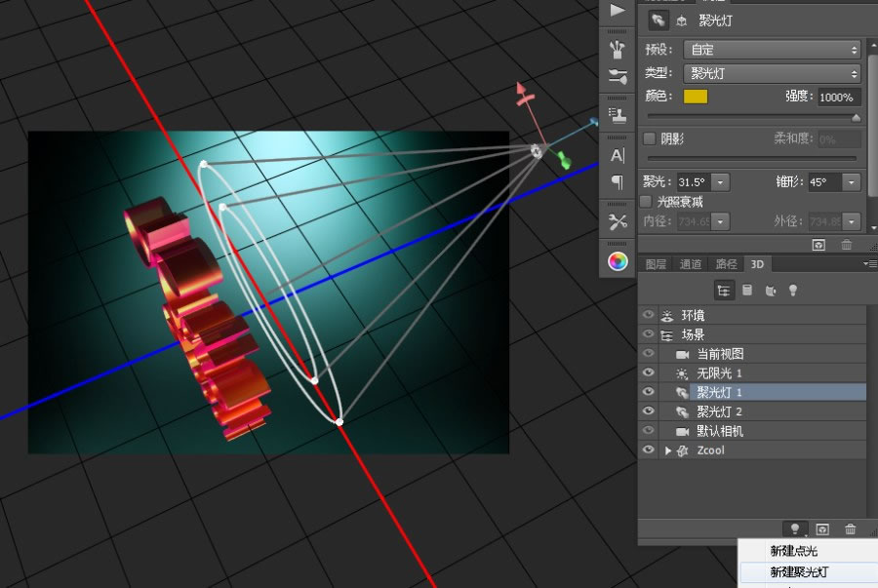Open the 类型 light type dropdown

point(771,74)
